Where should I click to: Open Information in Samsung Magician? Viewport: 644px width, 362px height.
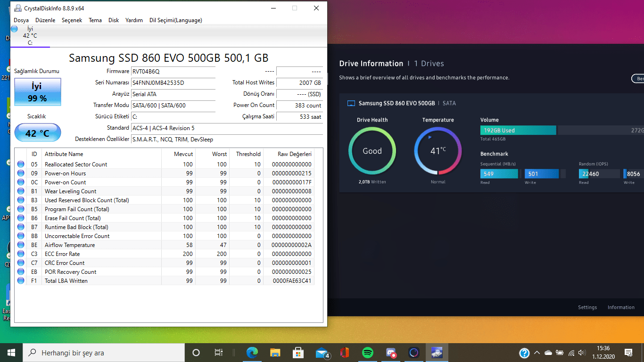[x=621, y=307]
